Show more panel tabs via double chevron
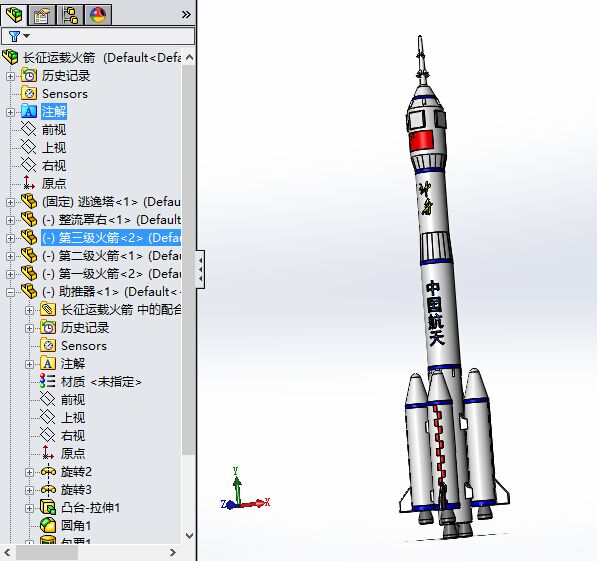The height and width of the screenshot is (561, 597). pyautogui.click(x=186, y=15)
